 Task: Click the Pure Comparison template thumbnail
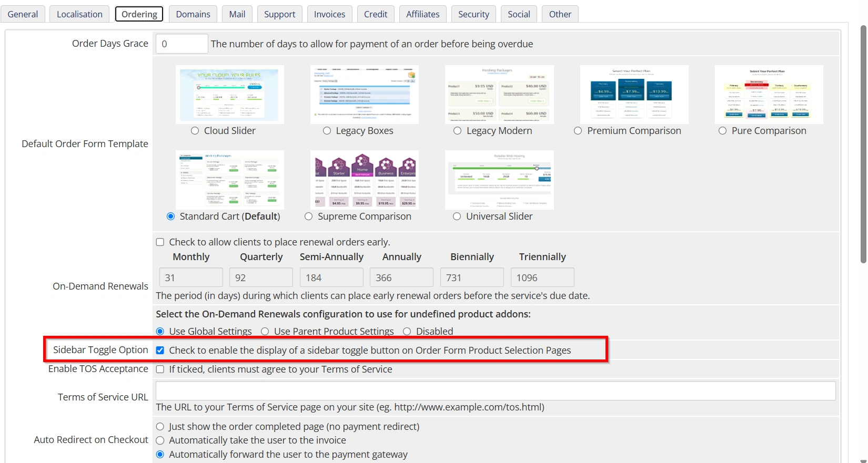[769, 95]
